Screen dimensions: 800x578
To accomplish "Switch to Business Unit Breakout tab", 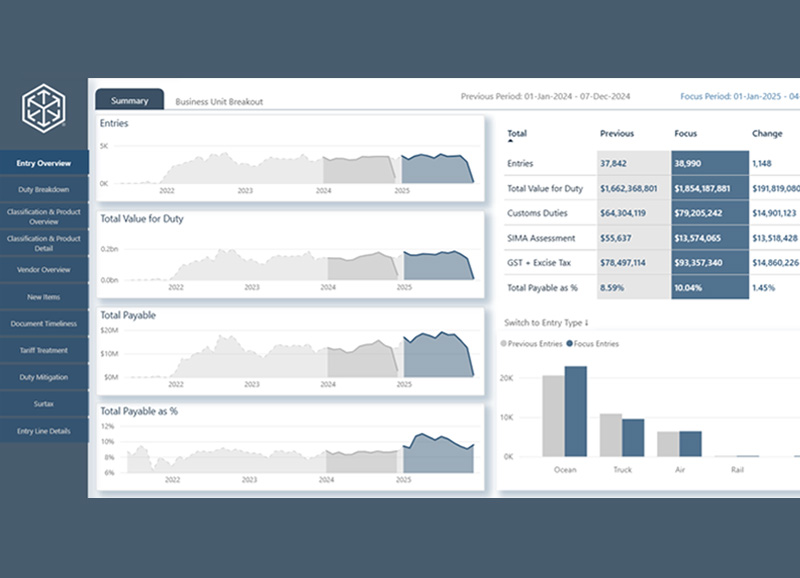I will point(219,102).
